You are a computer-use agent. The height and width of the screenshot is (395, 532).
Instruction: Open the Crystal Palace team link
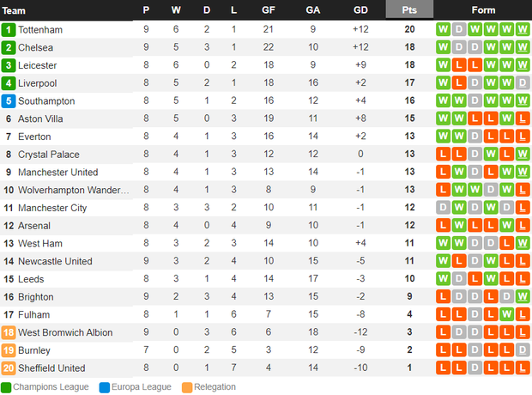pyautogui.click(x=49, y=155)
